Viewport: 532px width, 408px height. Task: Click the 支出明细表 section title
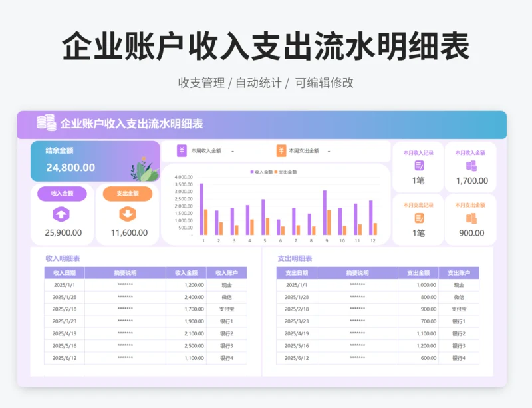click(x=295, y=258)
